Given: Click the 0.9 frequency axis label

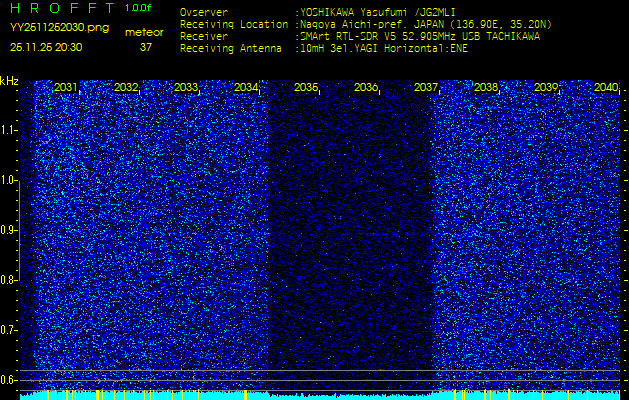Looking at the screenshot, I should tap(9, 230).
